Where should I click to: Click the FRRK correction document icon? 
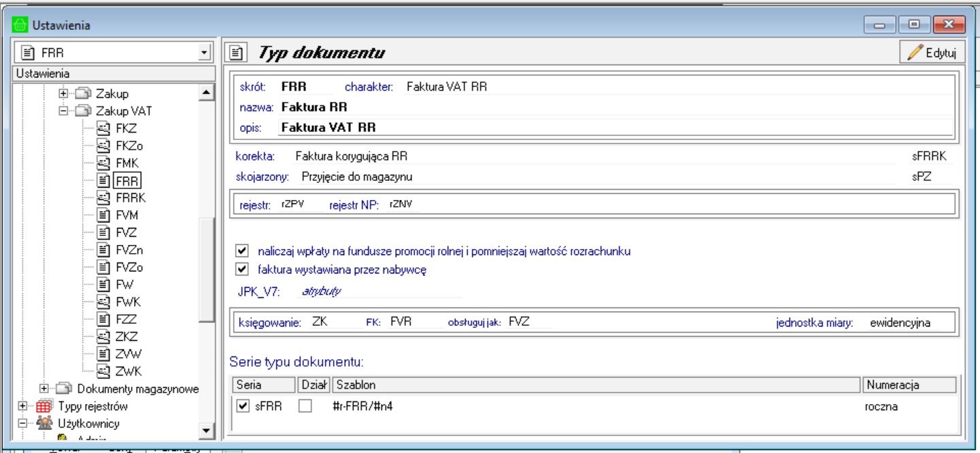point(103,197)
